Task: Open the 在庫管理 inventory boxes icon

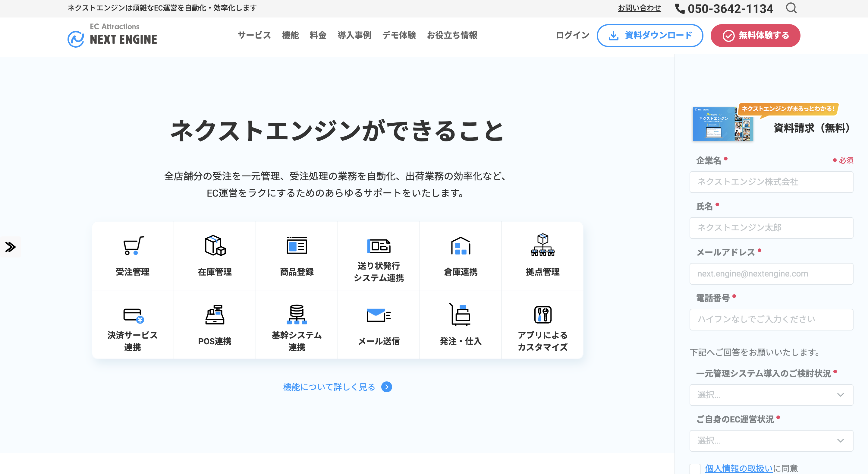Action: (215, 245)
